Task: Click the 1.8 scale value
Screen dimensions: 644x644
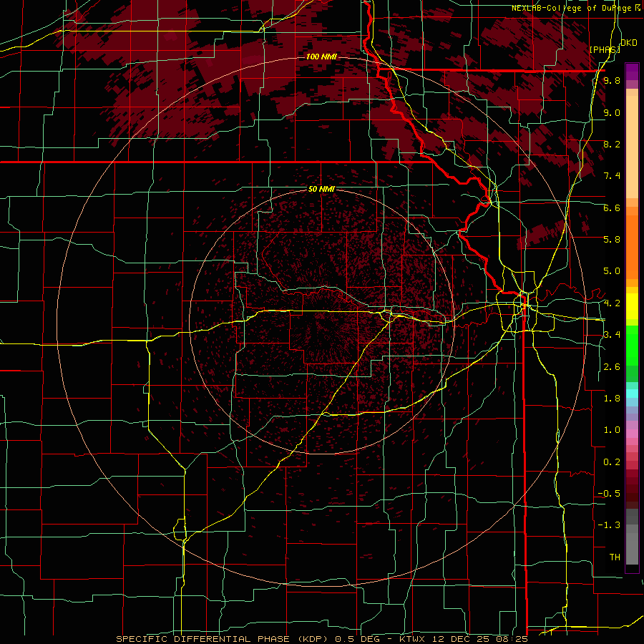Action: click(x=612, y=399)
